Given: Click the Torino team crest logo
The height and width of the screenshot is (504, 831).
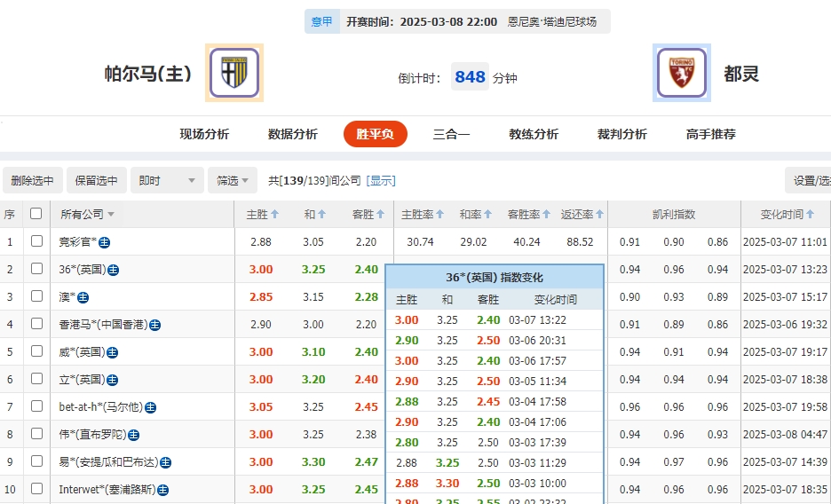Looking at the screenshot, I should pyautogui.click(x=681, y=73).
